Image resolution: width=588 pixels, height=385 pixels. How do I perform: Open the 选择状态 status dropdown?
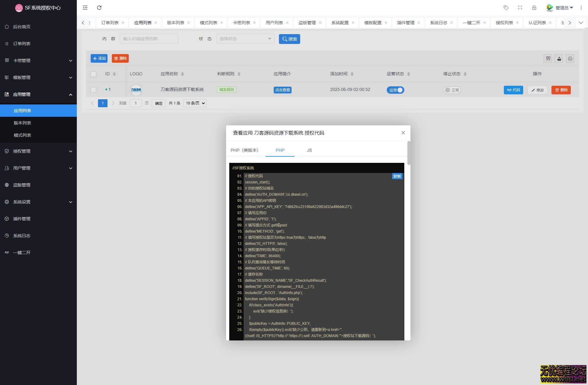click(245, 39)
